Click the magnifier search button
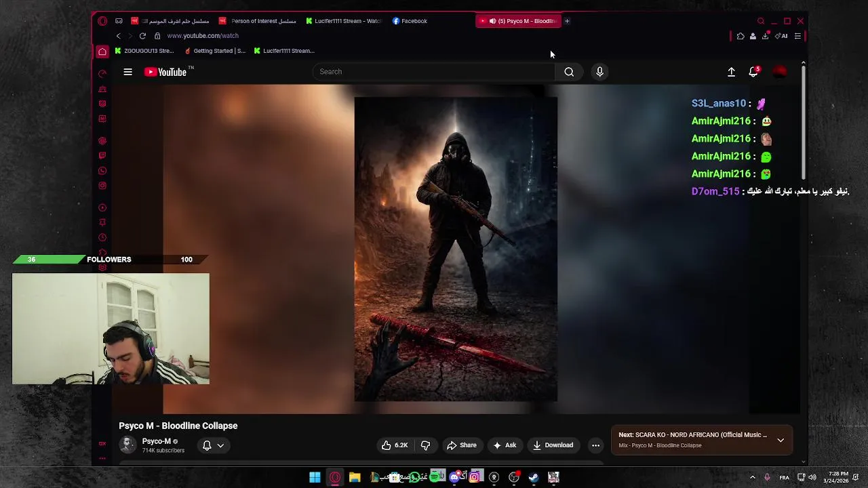 point(569,72)
